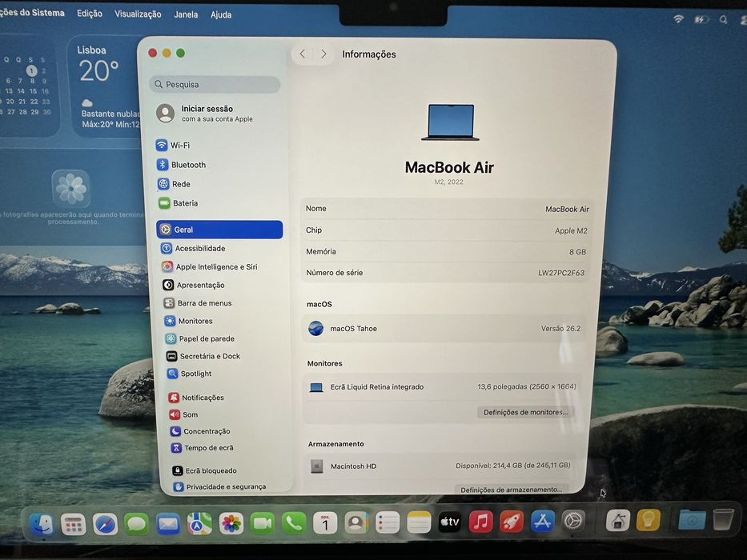Select Monitores in the sidebar

coord(189,321)
